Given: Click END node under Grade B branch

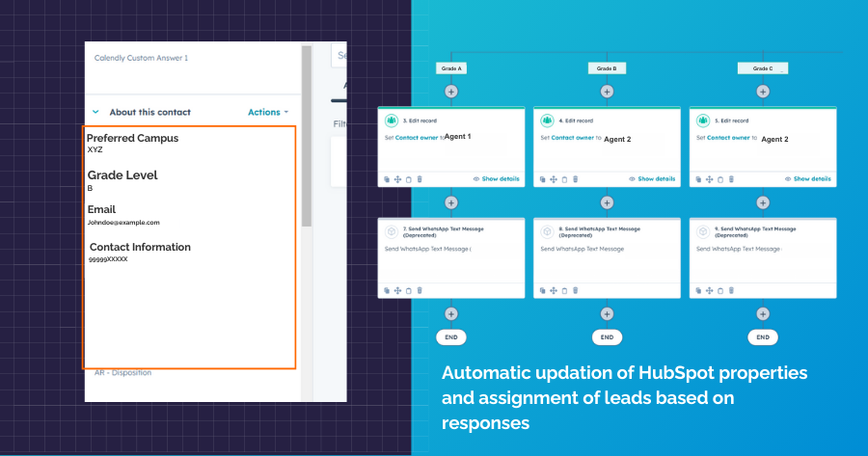Looking at the screenshot, I should 608,337.
